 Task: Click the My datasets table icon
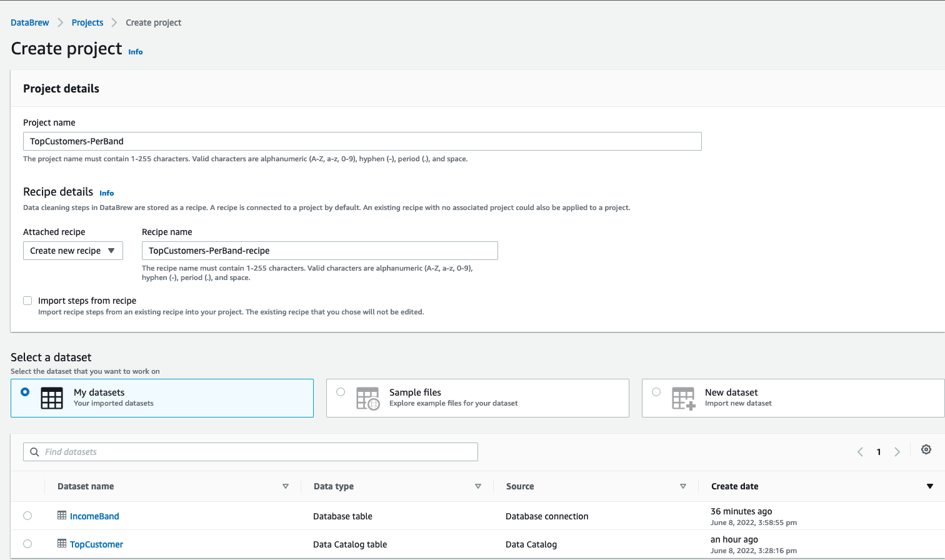coord(52,398)
